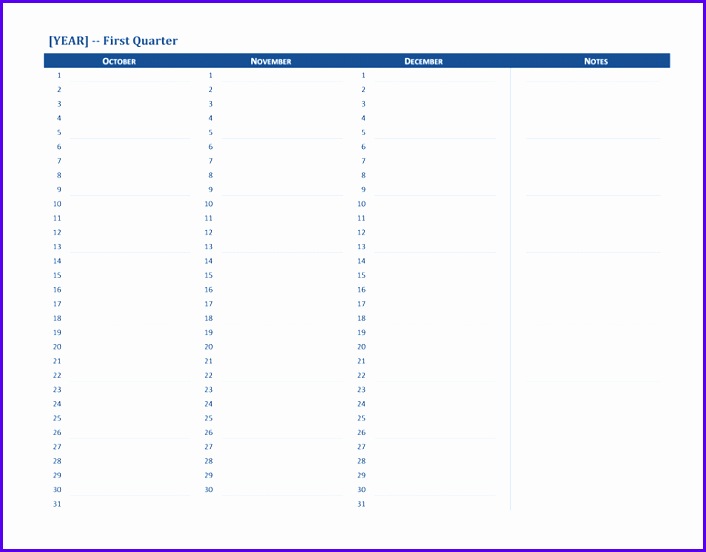
Task: Select day 15 under October
Action: pos(58,275)
